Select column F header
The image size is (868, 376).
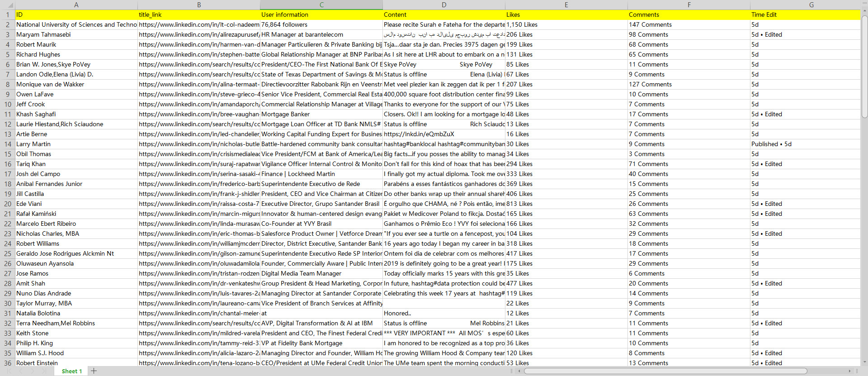click(689, 5)
